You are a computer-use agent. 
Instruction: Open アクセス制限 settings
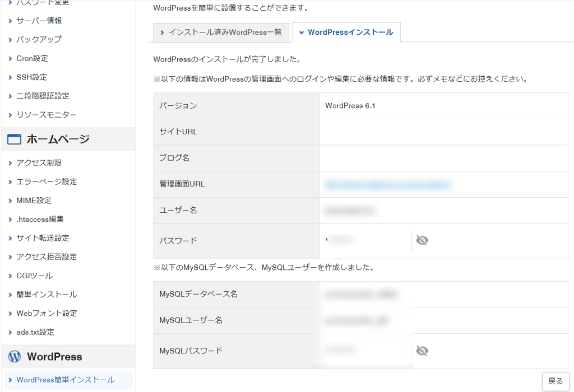pos(39,163)
